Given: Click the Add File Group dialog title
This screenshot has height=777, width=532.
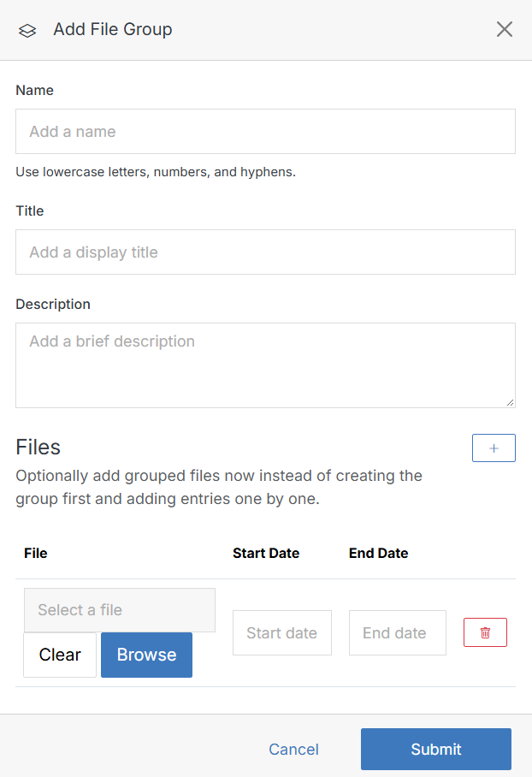Looking at the screenshot, I should tap(113, 29).
